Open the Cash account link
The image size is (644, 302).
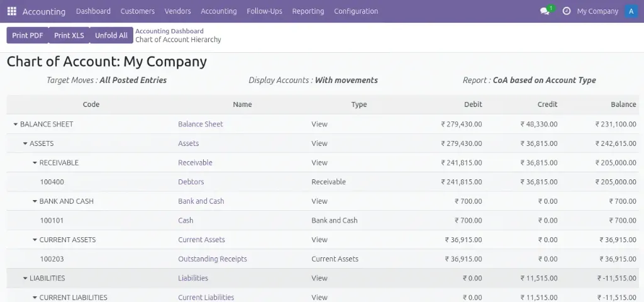186,221
